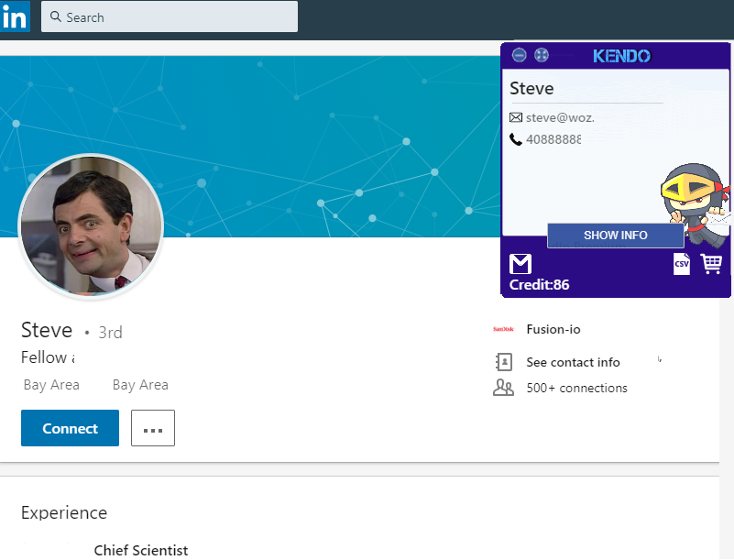734x560 pixels.
Task: Open the More actions three-dot menu
Action: pos(153,428)
